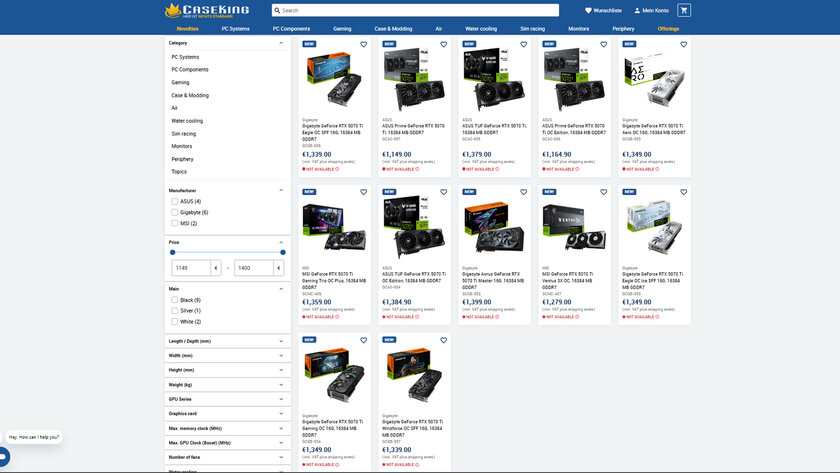Open the Novelties menu
840x473 pixels.
coord(188,29)
